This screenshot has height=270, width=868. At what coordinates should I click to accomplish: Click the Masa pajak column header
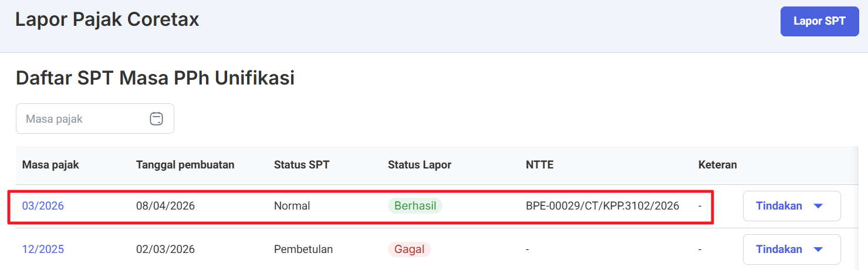pos(50,165)
